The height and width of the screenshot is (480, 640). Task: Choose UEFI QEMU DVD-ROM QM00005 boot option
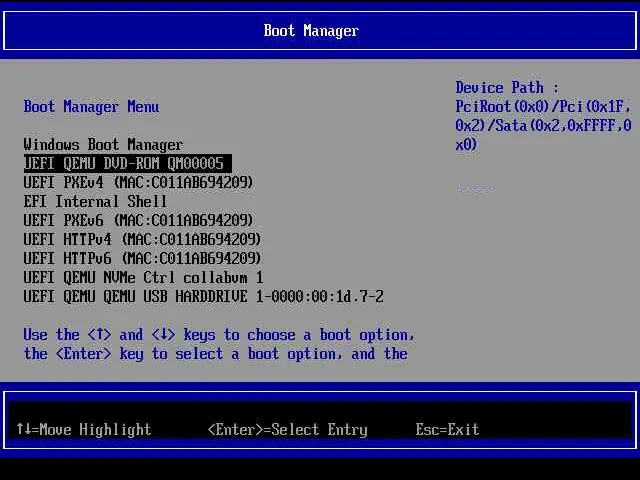tap(127, 163)
